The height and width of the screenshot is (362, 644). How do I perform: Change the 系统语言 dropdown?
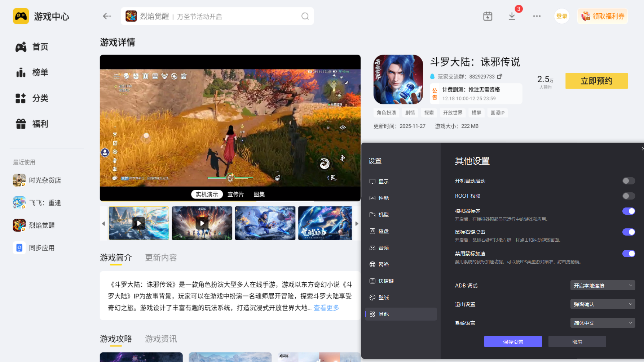tap(602, 323)
